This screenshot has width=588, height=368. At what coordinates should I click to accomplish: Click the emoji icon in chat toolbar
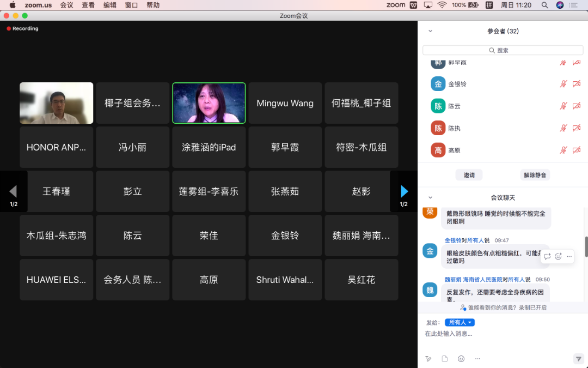pyautogui.click(x=461, y=359)
